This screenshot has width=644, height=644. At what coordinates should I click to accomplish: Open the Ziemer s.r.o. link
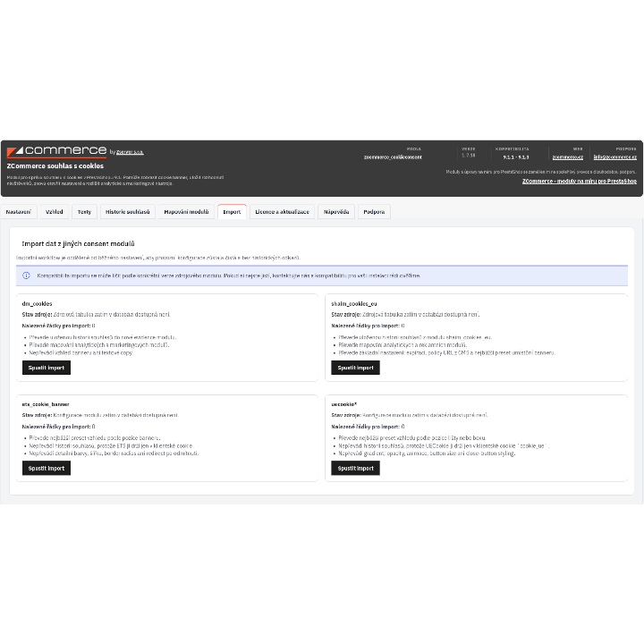(x=130, y=152)
